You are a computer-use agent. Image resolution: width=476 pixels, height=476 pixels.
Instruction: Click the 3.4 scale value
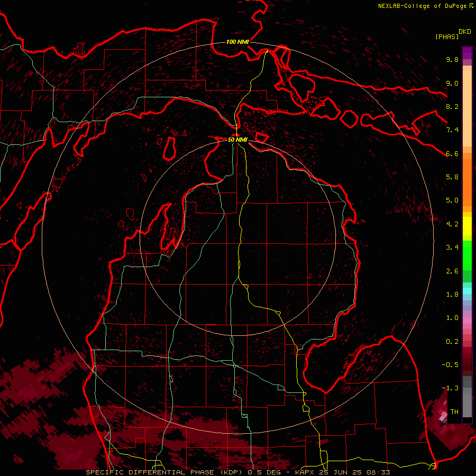click(x=452, y=248)
